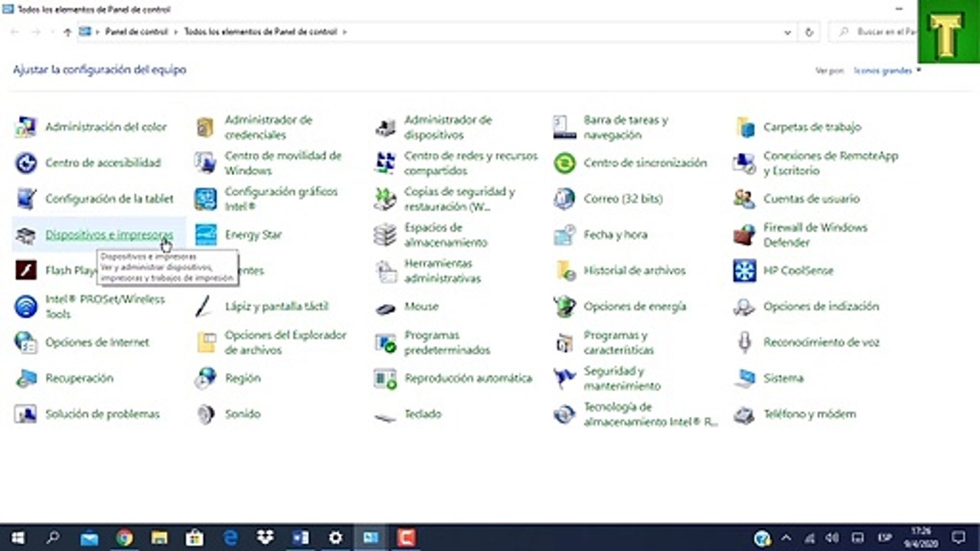Click the Cuentas de usuario link
The image size is (980, 551).
812,199
